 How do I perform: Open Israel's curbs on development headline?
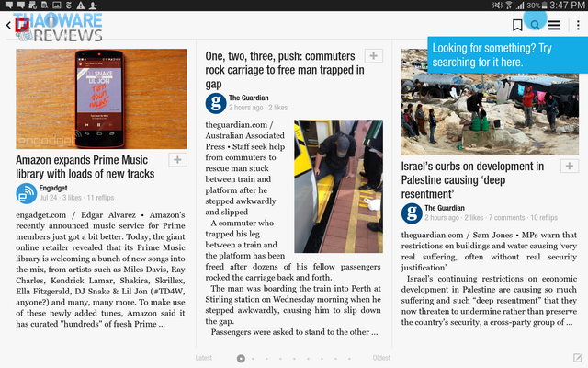(x=472, y=180)
